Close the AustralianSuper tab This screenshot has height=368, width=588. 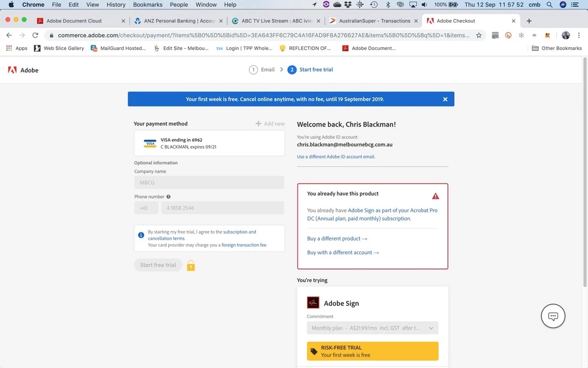pos(415,21)
